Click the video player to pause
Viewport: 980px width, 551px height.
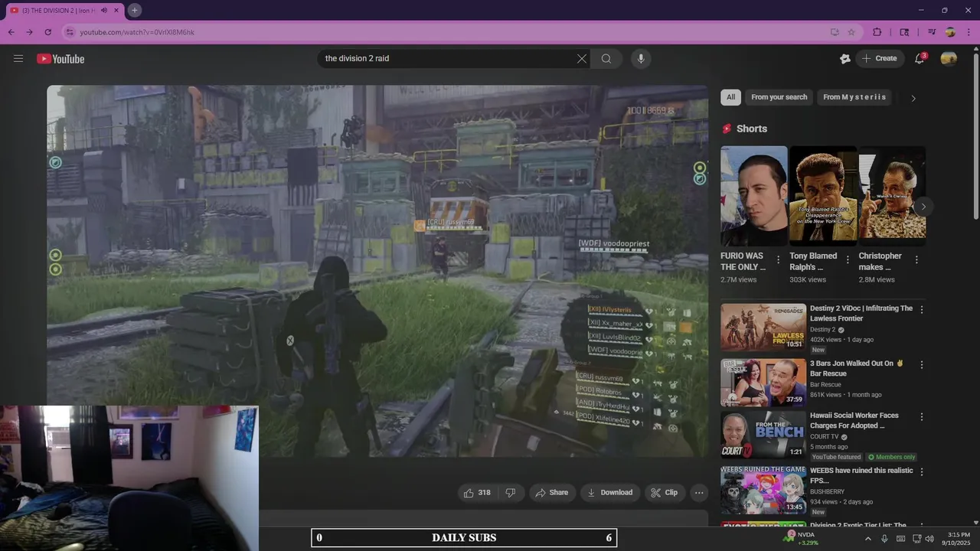377,271
